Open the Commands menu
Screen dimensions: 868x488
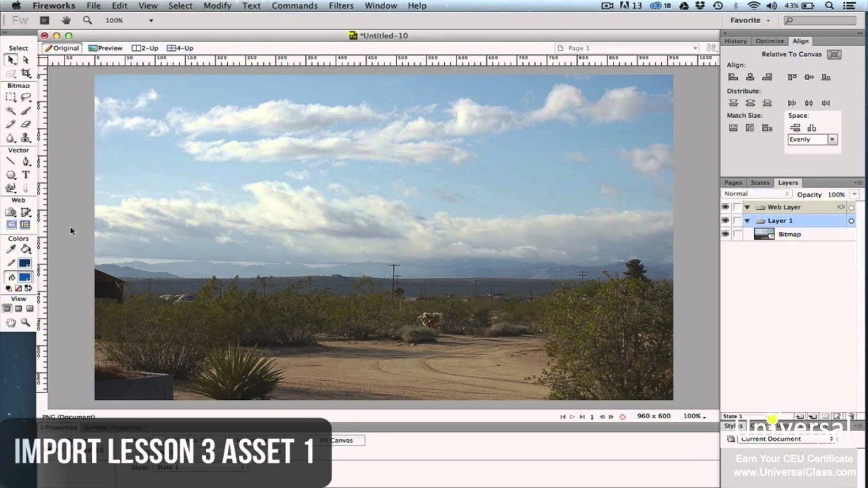coord(295,5)
